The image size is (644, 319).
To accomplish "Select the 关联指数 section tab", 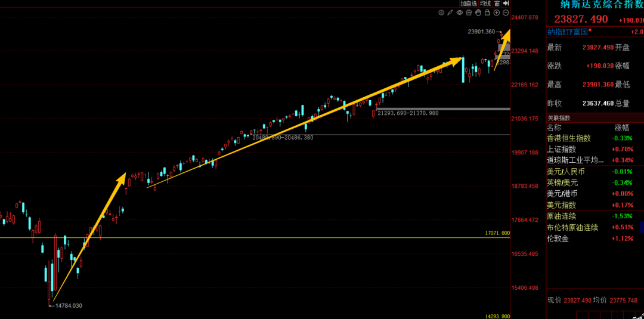I will pyautogui.click(x=560, y=118).
